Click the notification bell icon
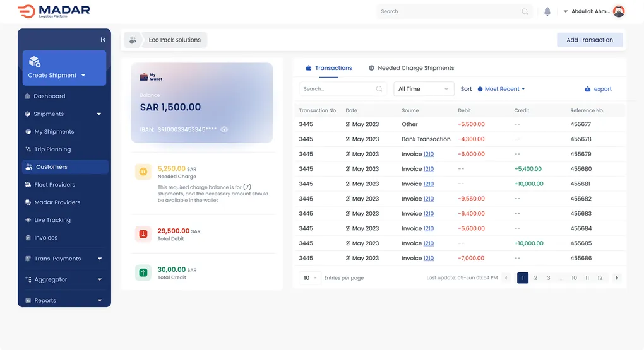Image resolution: width=644 pixels, height=350 pixels. 547,11
